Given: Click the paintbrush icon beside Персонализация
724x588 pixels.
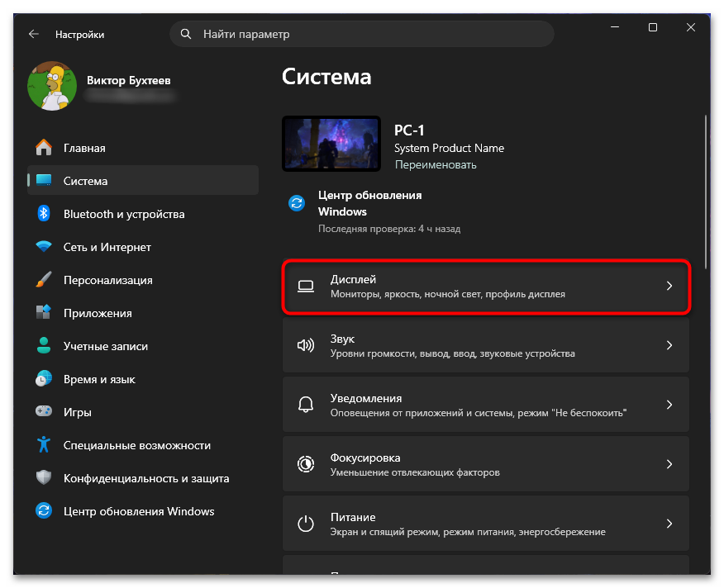Looking at the screenshot, I should (44, 280).
